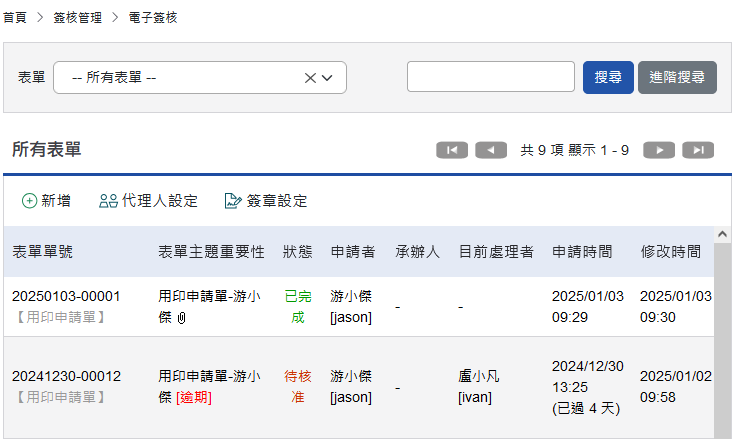Clear the 表單 dropdown selection with the X
The width and height of the screenshot is (735, 439).
pos(310,78)
